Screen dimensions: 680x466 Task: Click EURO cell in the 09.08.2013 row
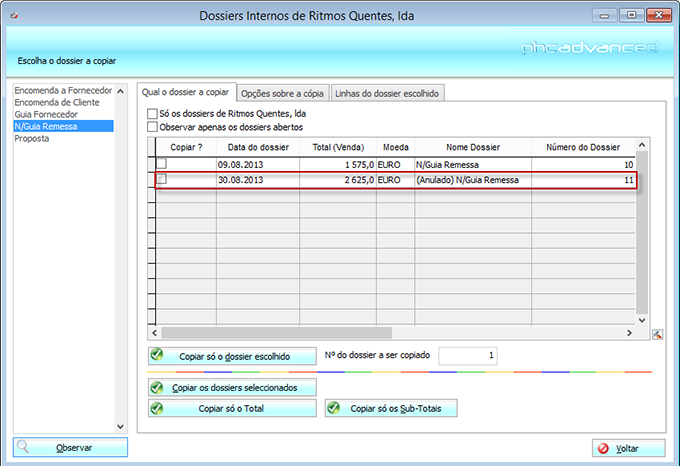tap(396, 165)
